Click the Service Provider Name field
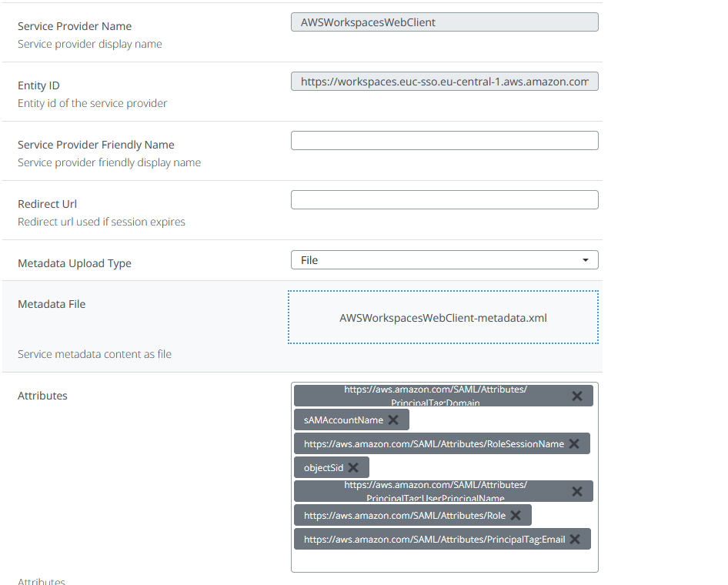728x585 pixels. coord(444,22)
